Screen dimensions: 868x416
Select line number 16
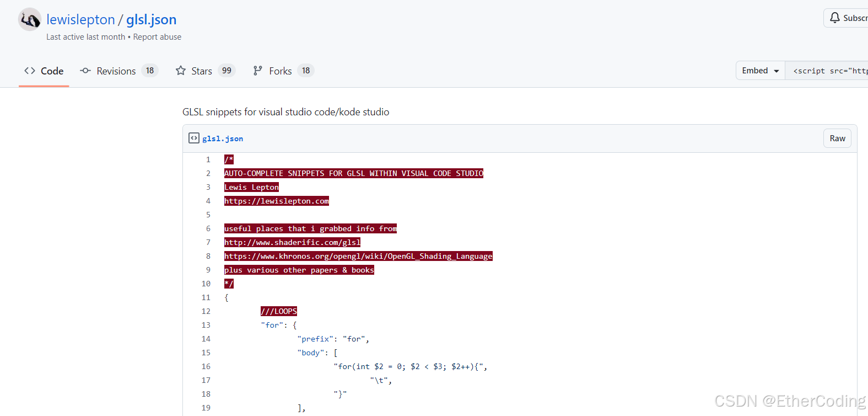click(206, 366)
